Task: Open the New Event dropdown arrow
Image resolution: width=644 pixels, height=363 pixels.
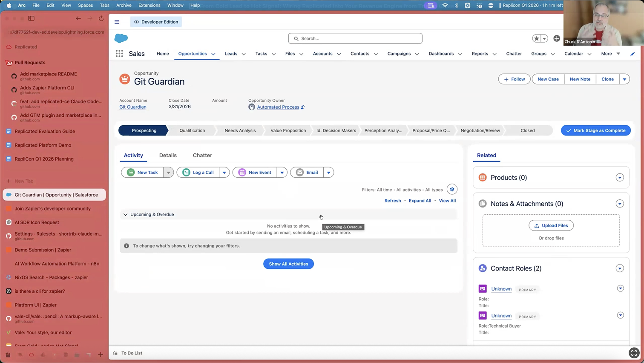Action: click(282, 173)
